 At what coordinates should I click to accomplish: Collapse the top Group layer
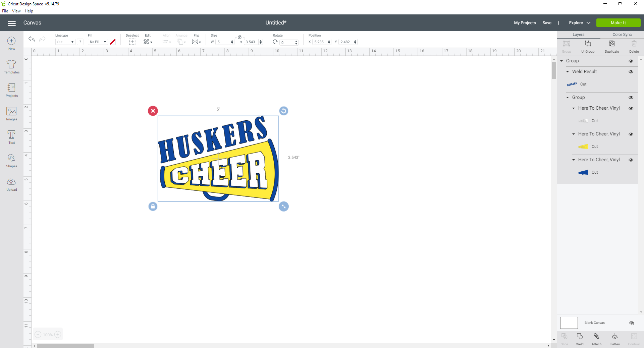562,61
